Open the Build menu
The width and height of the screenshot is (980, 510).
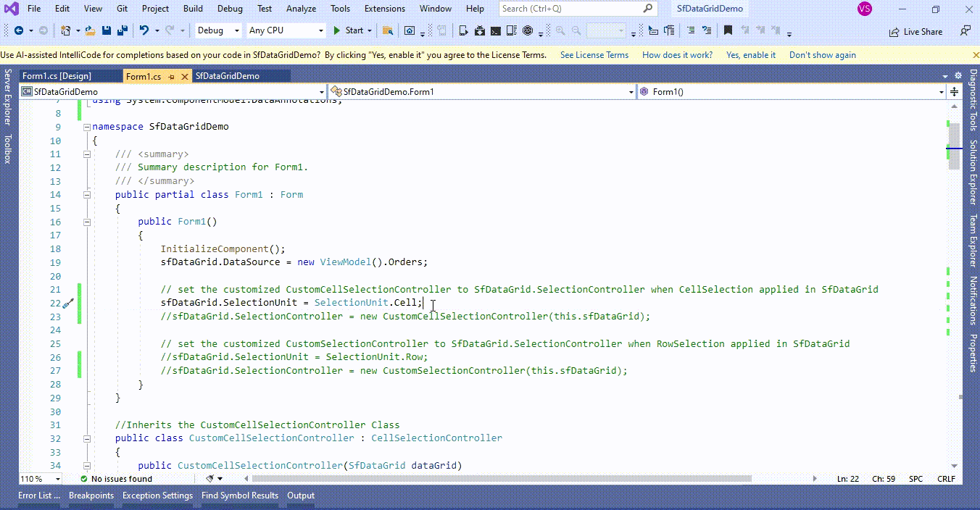pos(193,9)
